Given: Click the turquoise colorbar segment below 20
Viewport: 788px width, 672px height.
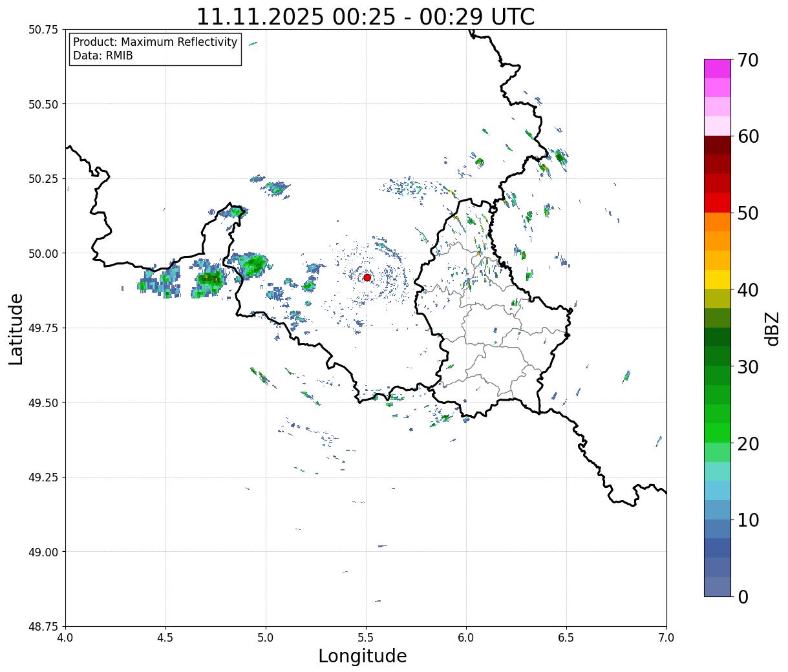Looking at the screenshot, I should [718, 471].
